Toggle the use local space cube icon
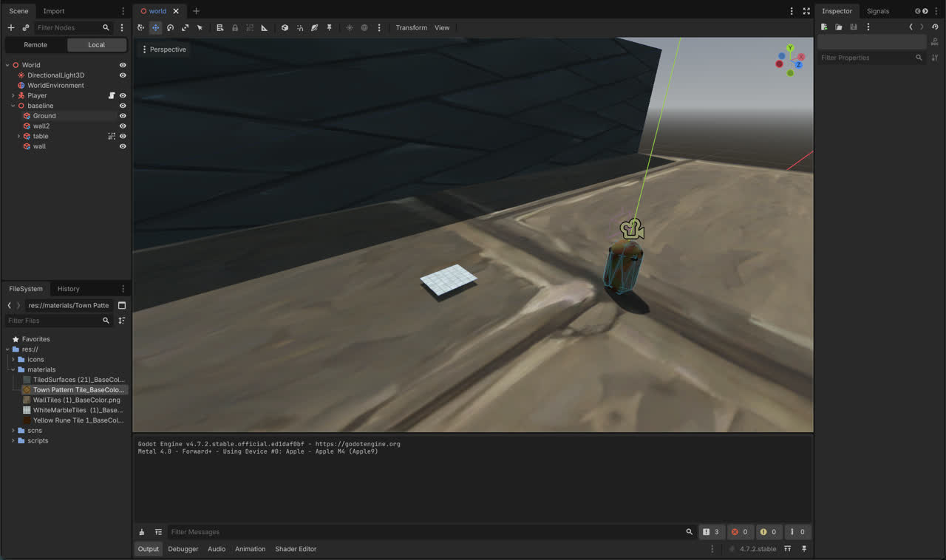The image size is (946, 560). click(285, 27)
